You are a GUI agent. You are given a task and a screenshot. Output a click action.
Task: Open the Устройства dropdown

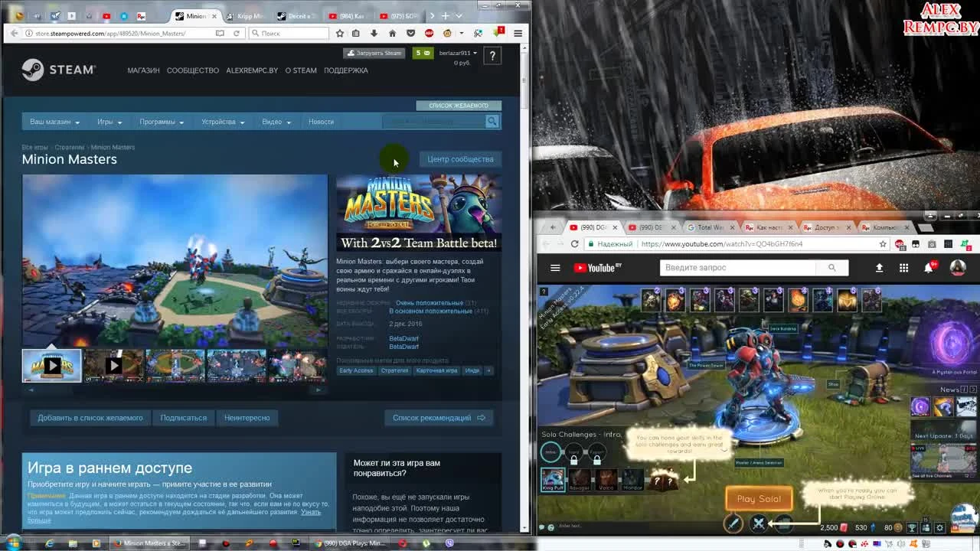pos(223,122)
